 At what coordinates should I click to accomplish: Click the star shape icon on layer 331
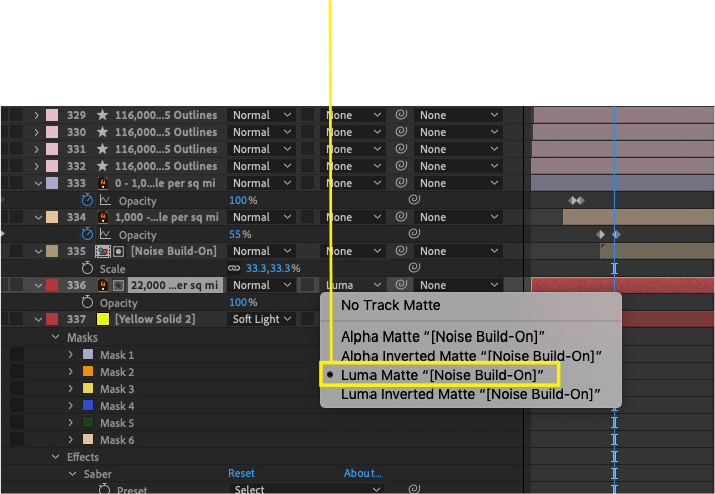[103, 149]
